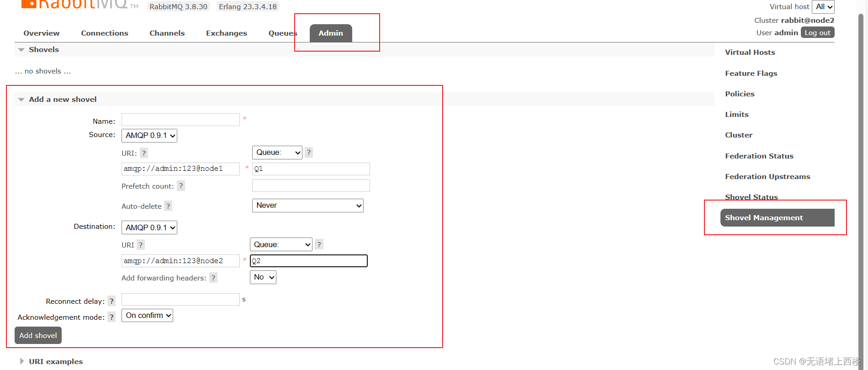Switch to the Channels tab
This screenshot has height=370, width=868.
tap(167, 33)
